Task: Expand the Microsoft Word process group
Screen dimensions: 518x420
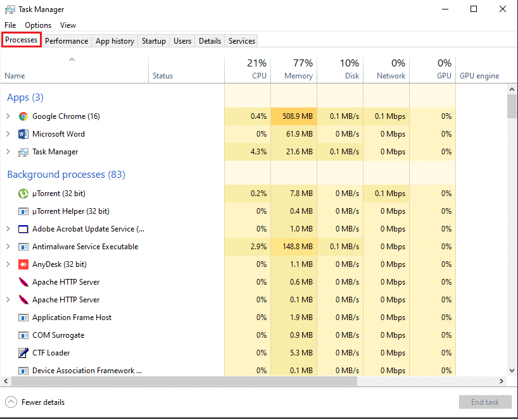Action: tap(8, 134)
